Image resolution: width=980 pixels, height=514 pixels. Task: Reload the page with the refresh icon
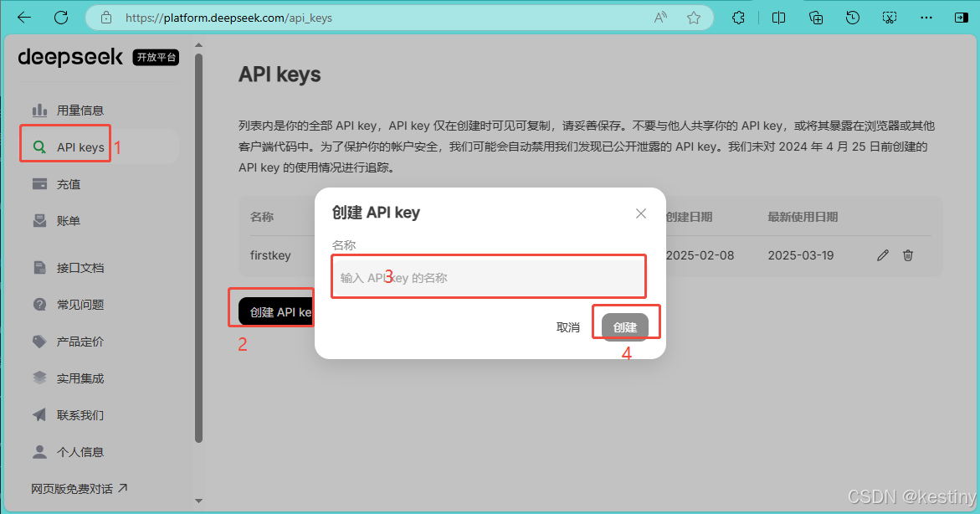point(61,18)
